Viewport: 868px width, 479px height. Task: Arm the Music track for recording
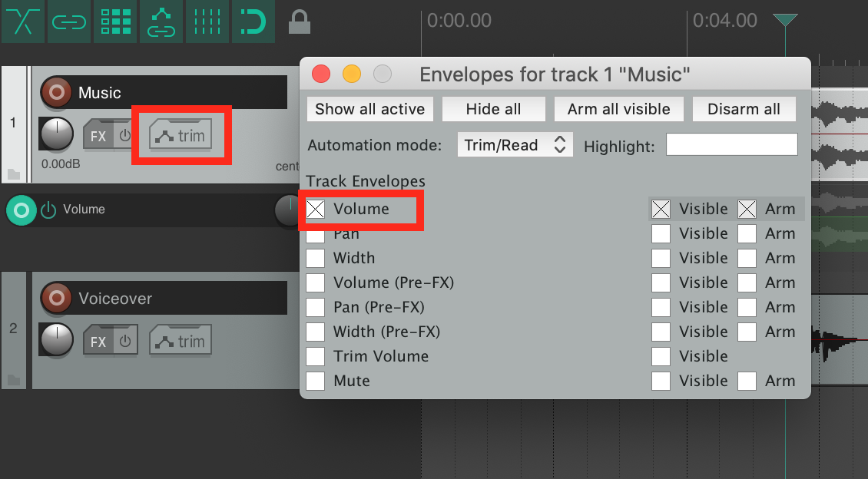(x=57, y=92)
